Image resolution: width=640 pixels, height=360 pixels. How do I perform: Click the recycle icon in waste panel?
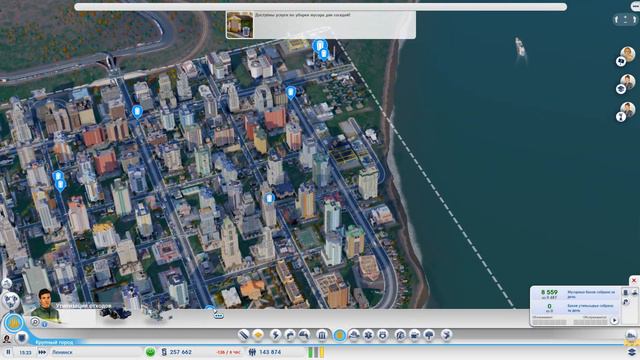point(625,302)
